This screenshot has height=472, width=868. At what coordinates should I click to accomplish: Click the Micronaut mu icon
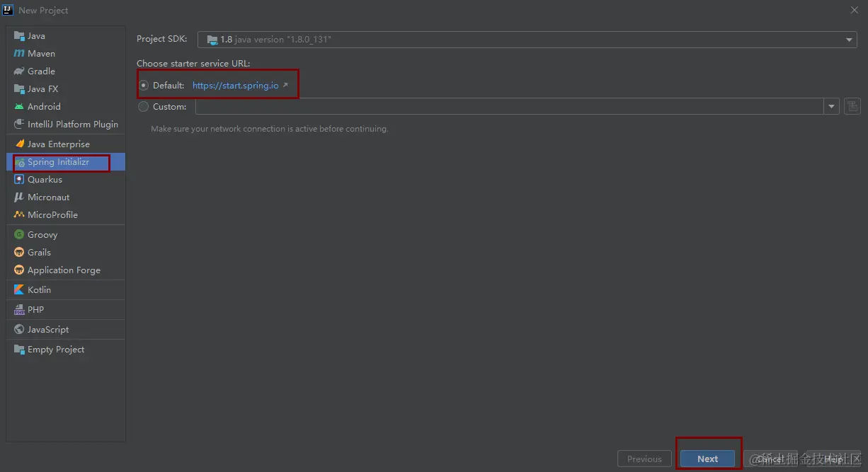[19, 197]
